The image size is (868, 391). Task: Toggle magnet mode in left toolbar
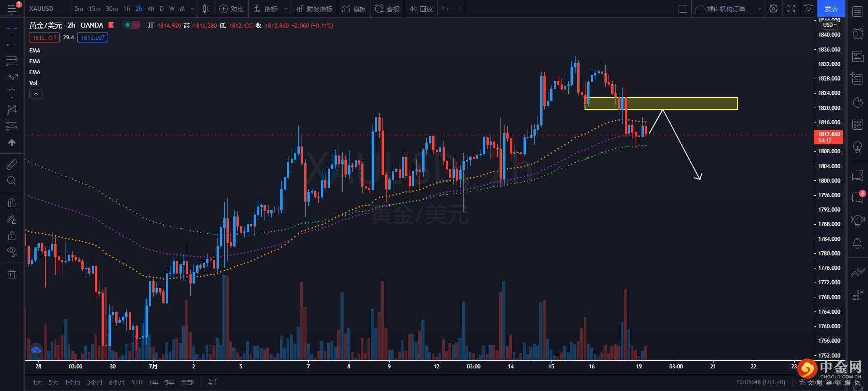coord(12,203)
